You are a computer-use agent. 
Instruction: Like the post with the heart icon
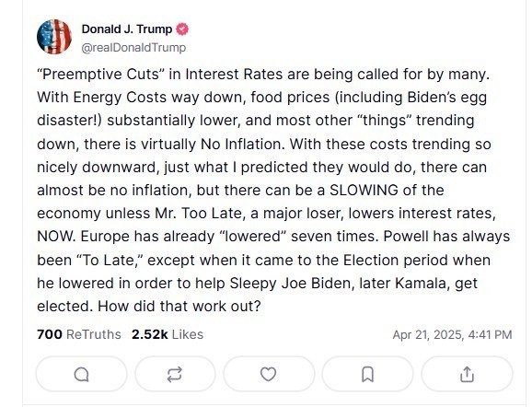pyautogui.click(x=268, y=375)
